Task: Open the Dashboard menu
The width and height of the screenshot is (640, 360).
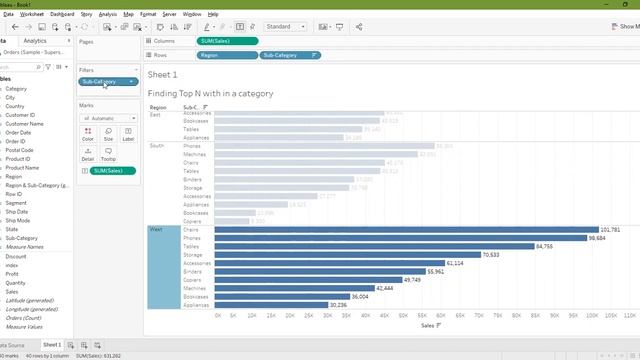Action: click(62, 14)
